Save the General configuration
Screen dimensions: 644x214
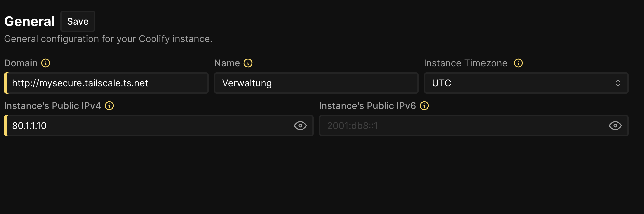coord(78,21)
